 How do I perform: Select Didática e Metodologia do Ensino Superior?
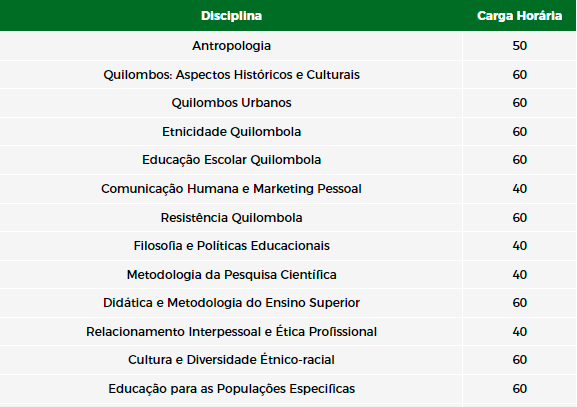(231, 303)
